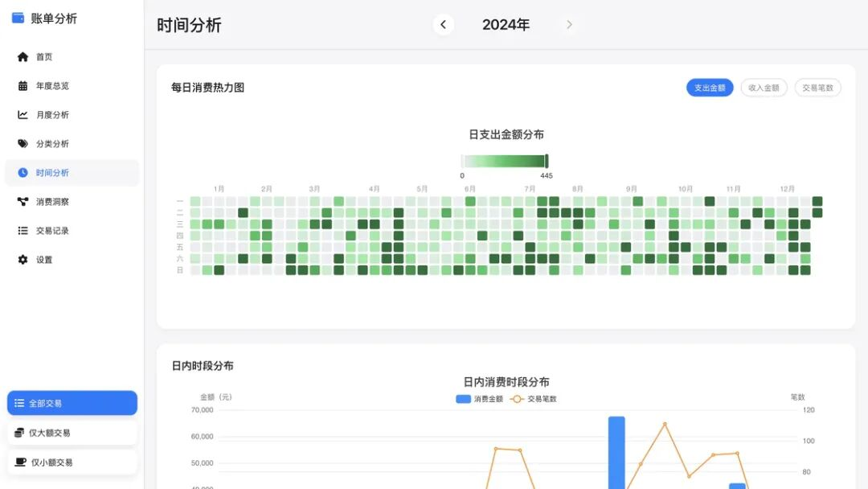The height and width of the screenshot is (489, 868).
Task: Open 消费洞察 via its node icon
Action: click(23, 202)
